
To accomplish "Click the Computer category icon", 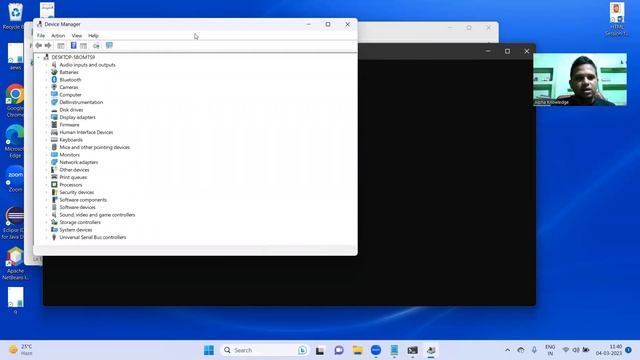I will click(54, 95).
